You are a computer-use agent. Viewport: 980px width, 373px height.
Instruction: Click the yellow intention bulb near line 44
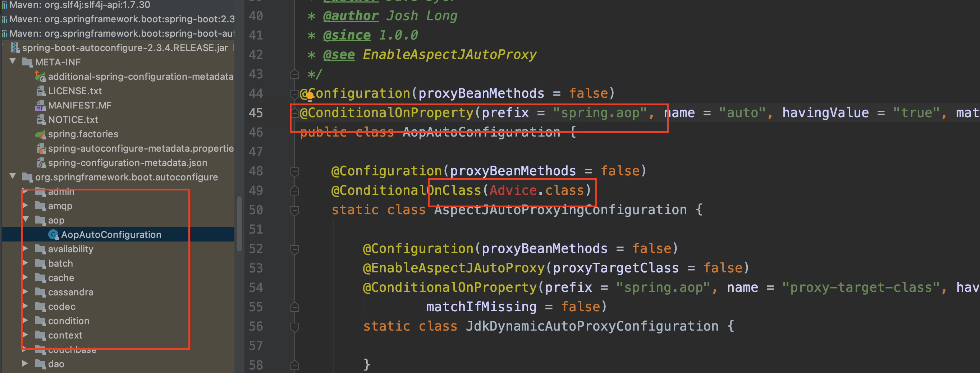click(x=309, y=96)
